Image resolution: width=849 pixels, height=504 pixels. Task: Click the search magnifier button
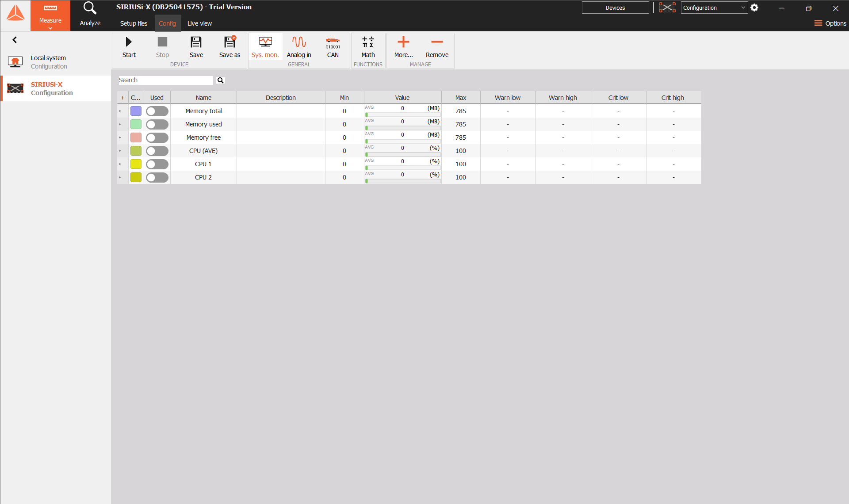pyautogui.click(x=221, y=80)
